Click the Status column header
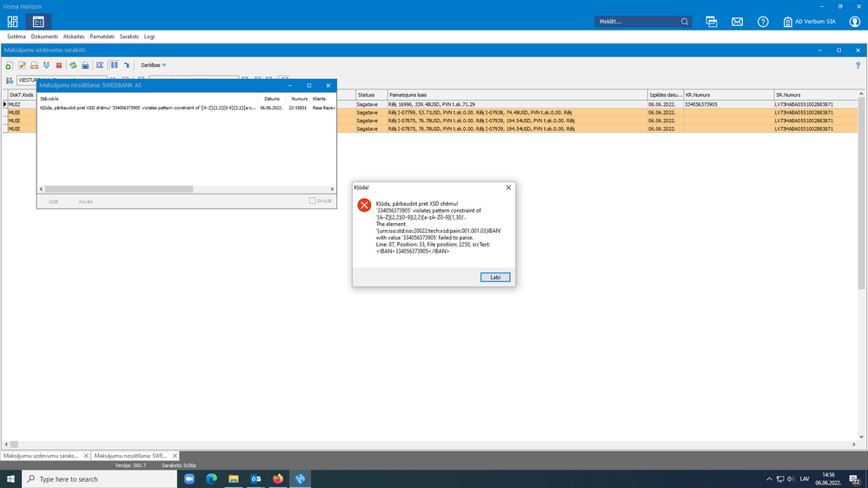 371,96
